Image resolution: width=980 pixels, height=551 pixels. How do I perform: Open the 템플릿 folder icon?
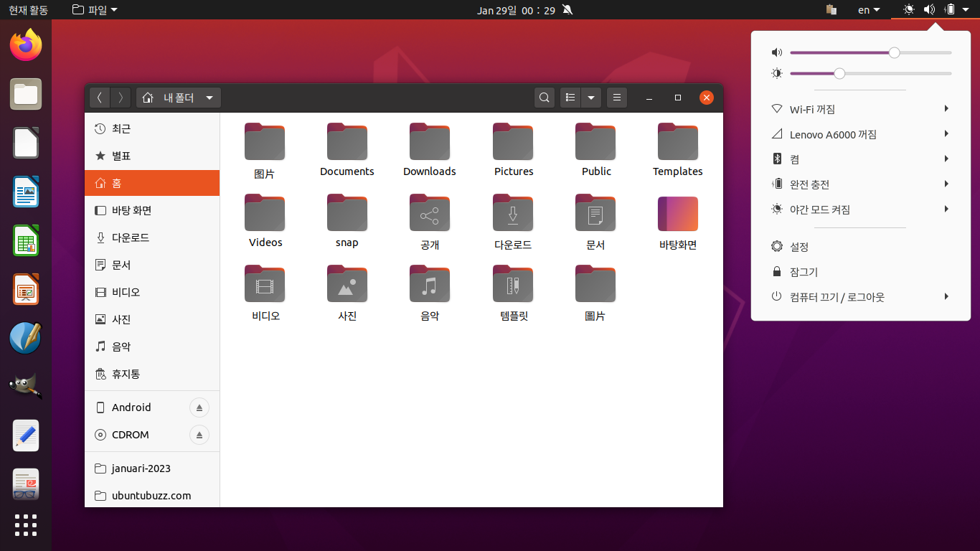(x=513, y=284)
